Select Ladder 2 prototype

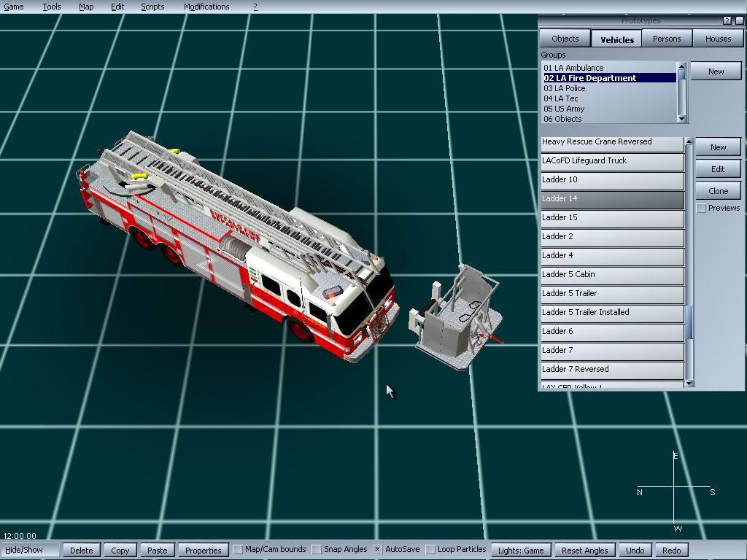[x=612, y=238]
